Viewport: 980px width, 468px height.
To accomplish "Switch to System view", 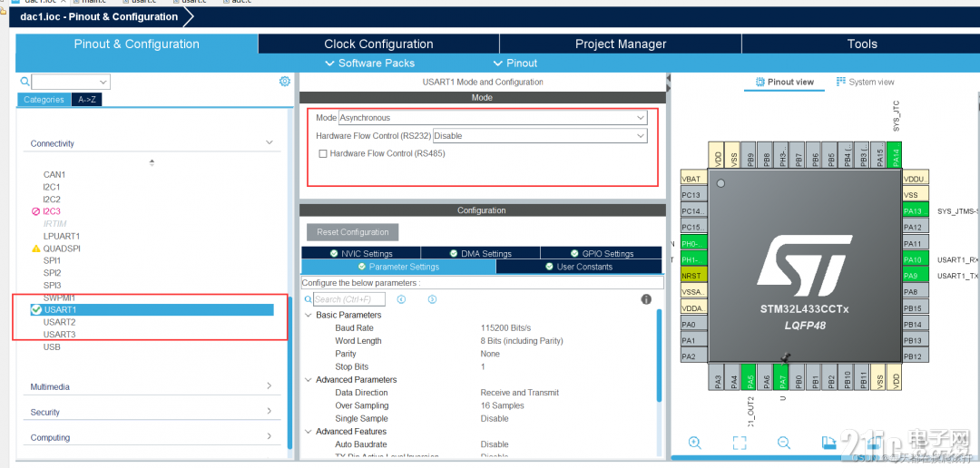I will (865, 82).
